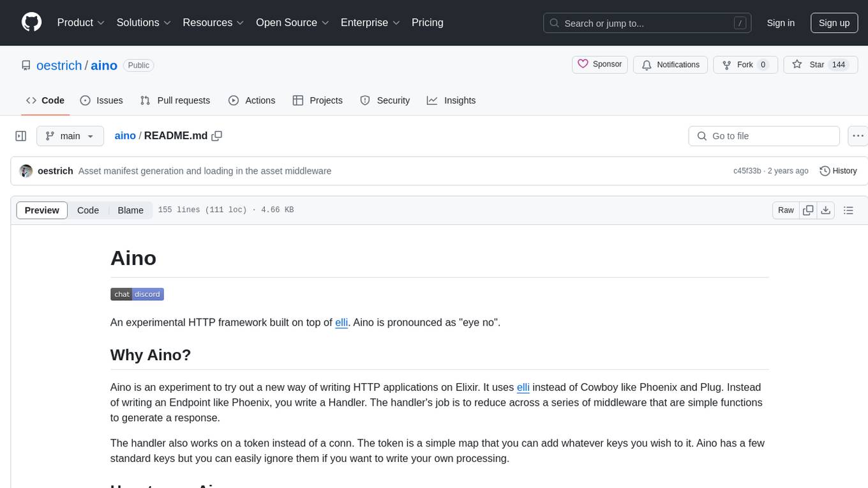
Task: Open the Pricing page
Action: (x=428, y=22)
